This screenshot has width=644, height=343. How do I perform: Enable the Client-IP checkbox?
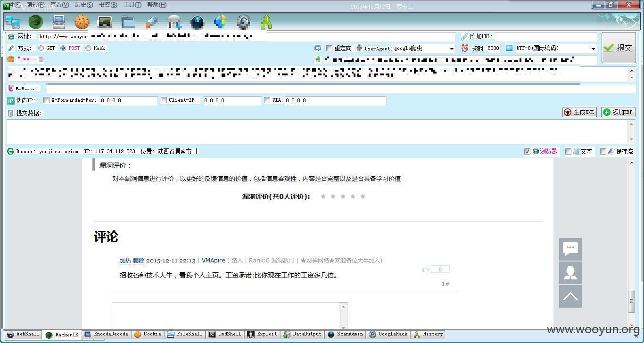164,100
